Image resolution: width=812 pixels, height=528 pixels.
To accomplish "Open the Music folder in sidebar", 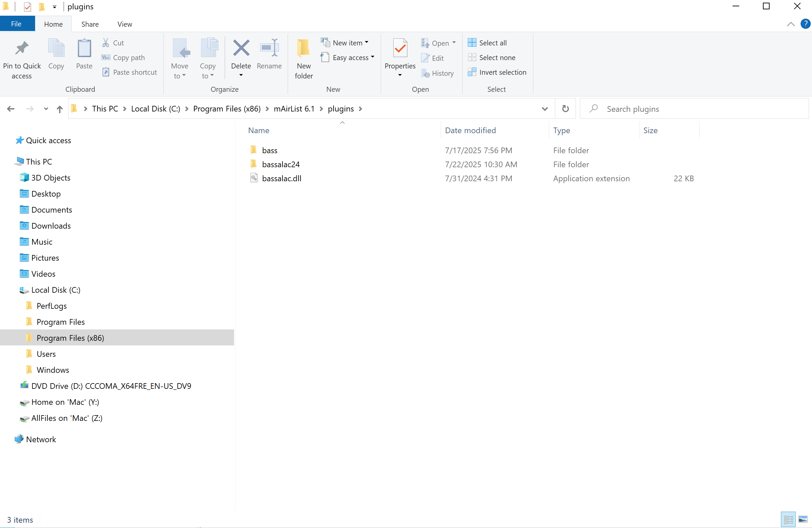I will click(42, 242).
